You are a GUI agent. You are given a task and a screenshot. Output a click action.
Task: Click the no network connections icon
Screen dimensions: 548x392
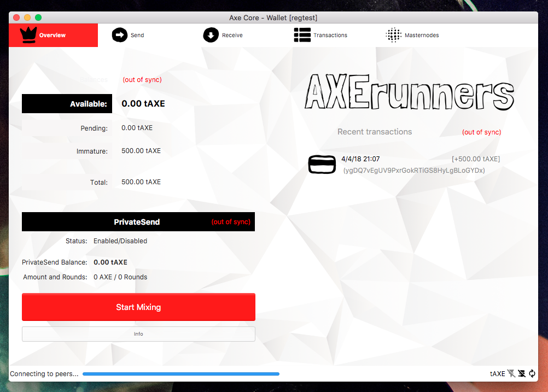(x=522, y=373)
